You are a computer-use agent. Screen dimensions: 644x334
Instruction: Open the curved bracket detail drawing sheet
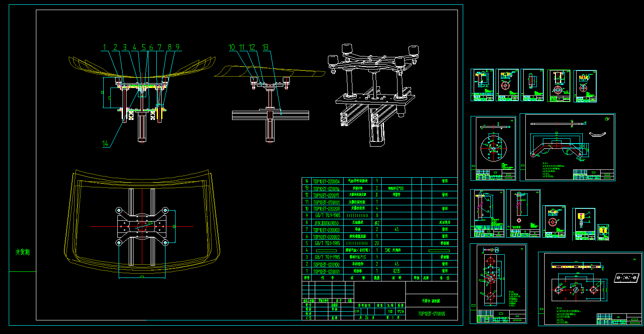567,147
